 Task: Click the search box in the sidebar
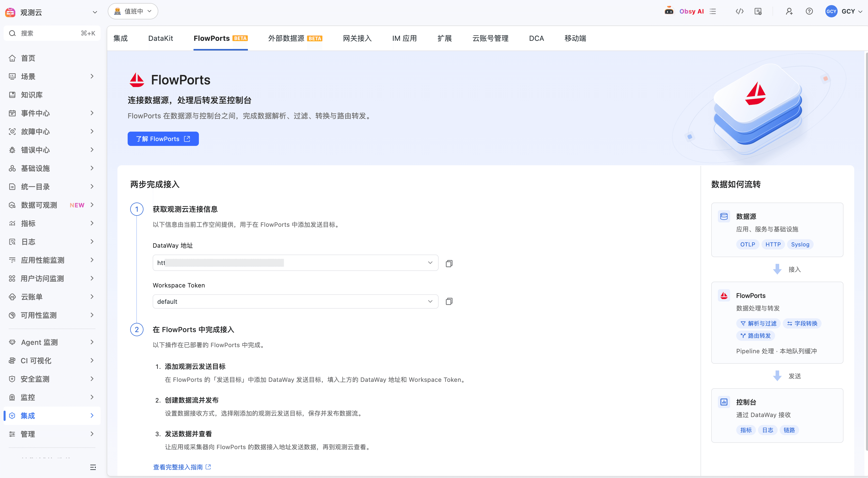point(52,33)
